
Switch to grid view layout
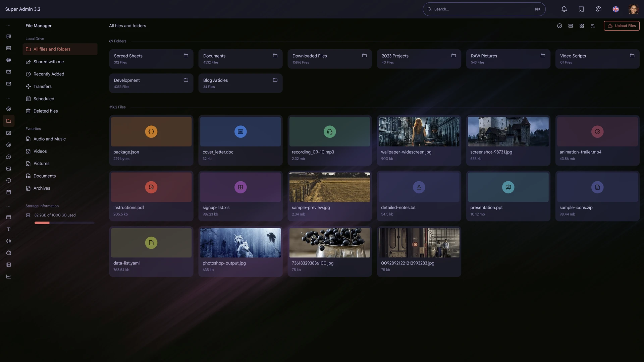click(582, 26)
